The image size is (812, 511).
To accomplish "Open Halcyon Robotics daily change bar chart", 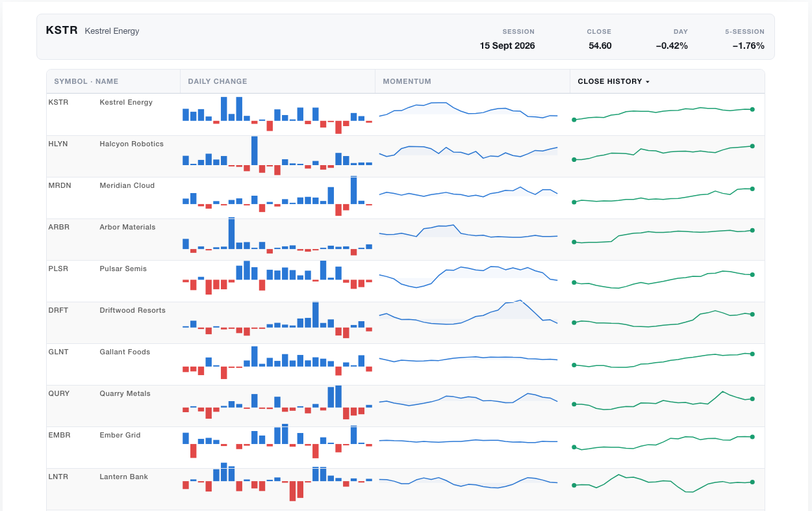I will pos(277,156).
